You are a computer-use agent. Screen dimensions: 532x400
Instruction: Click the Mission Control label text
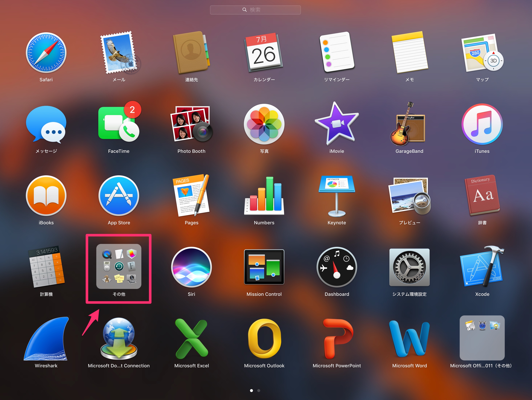(264, 294)
